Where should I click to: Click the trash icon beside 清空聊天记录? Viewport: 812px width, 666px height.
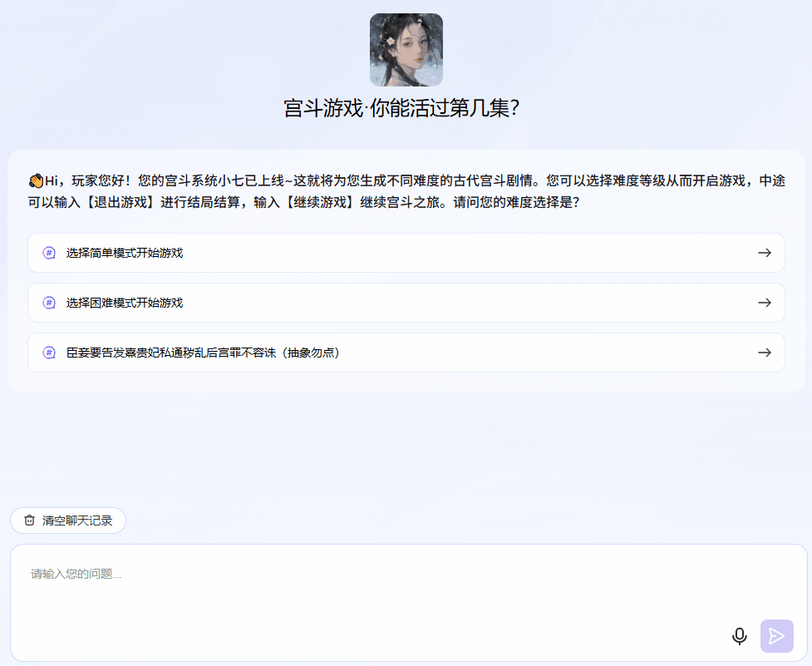[x=30, y=520]
